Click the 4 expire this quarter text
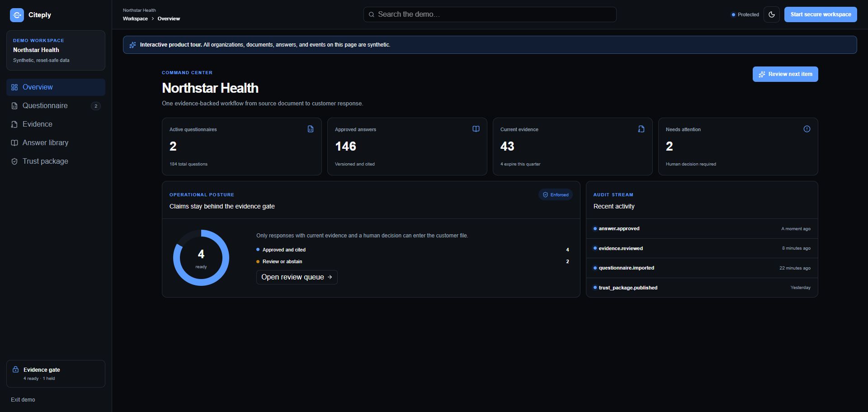Viewport: 868px width, 412px height. coord(520,164)
